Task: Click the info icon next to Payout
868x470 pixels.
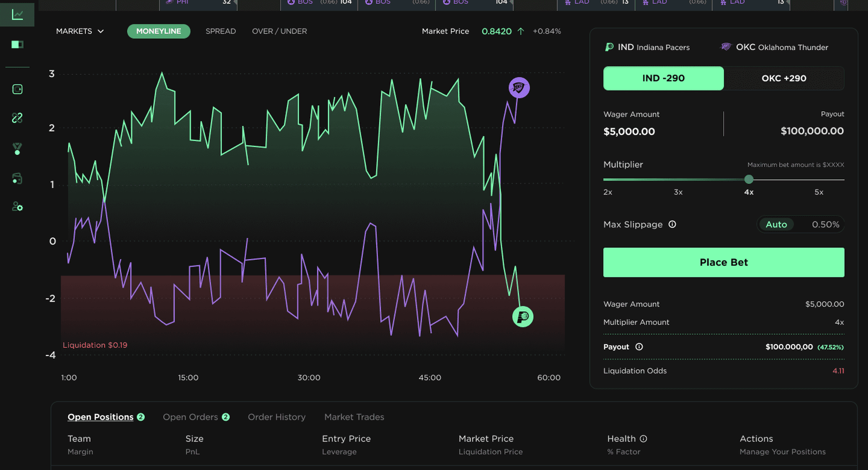Action: pyautogui.click(x=639, y=347)
